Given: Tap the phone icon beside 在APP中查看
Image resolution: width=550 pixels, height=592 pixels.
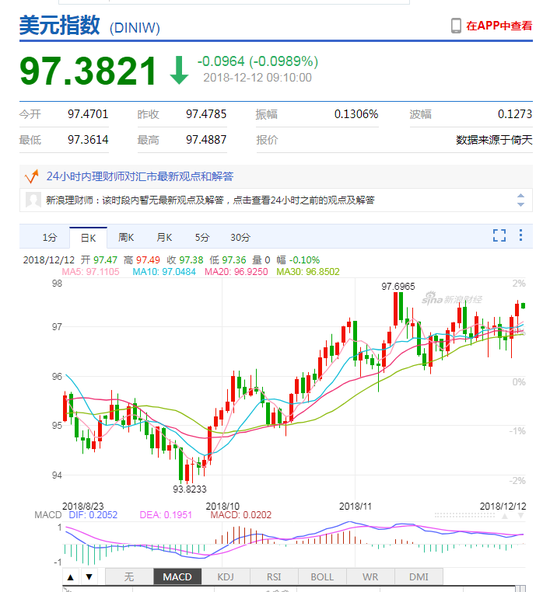Looking at the screenshot, I should click(x=456, y=26).
